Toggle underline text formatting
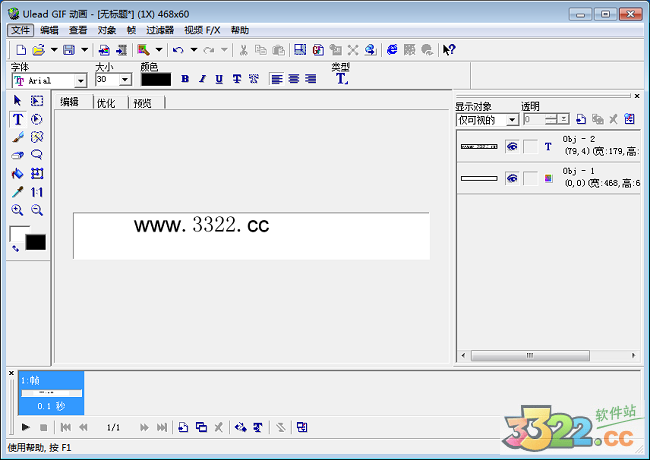Screen dimensions: 650x460 pyautogui.click(x=219, y=79)
